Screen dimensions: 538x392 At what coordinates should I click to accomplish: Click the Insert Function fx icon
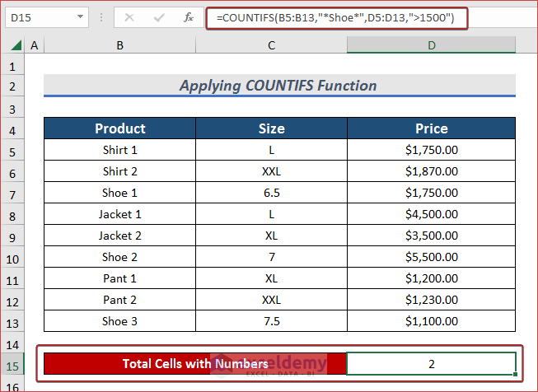click(189, 16)
